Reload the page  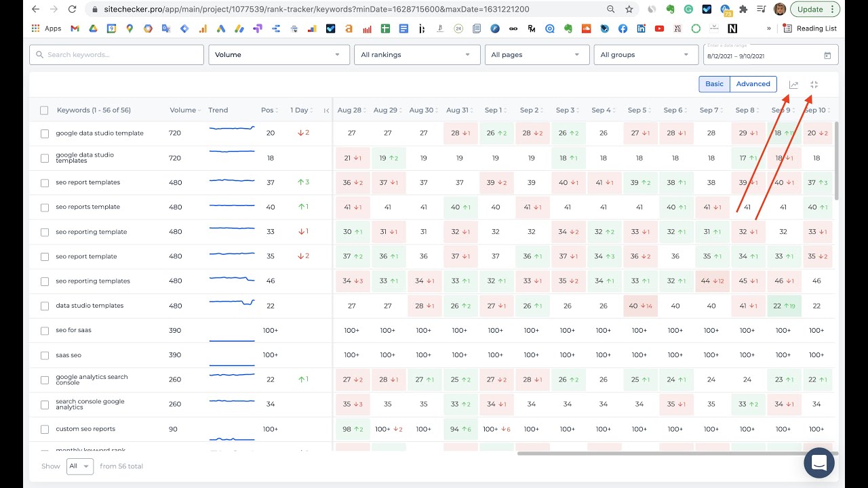click(73, 9)
